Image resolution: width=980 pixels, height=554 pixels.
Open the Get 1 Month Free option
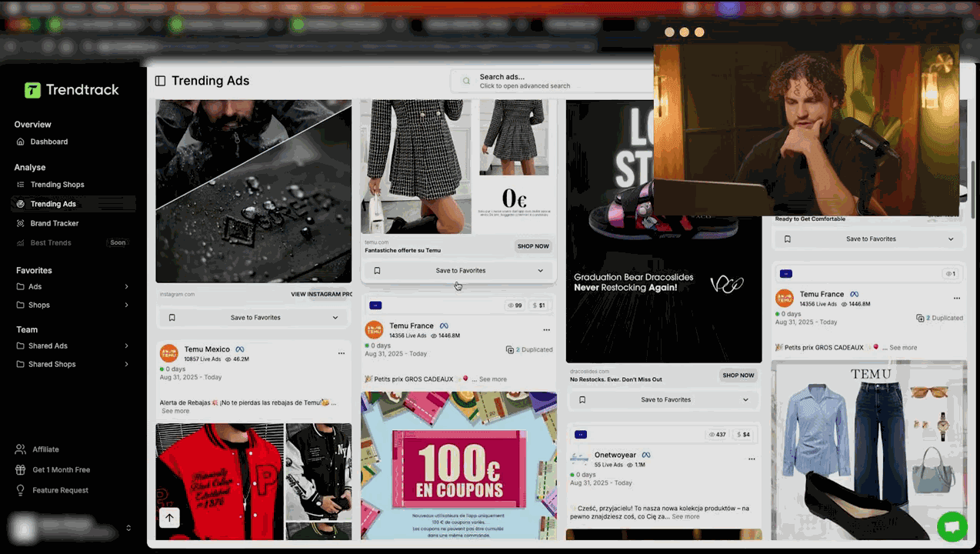(x=54, y=469)
